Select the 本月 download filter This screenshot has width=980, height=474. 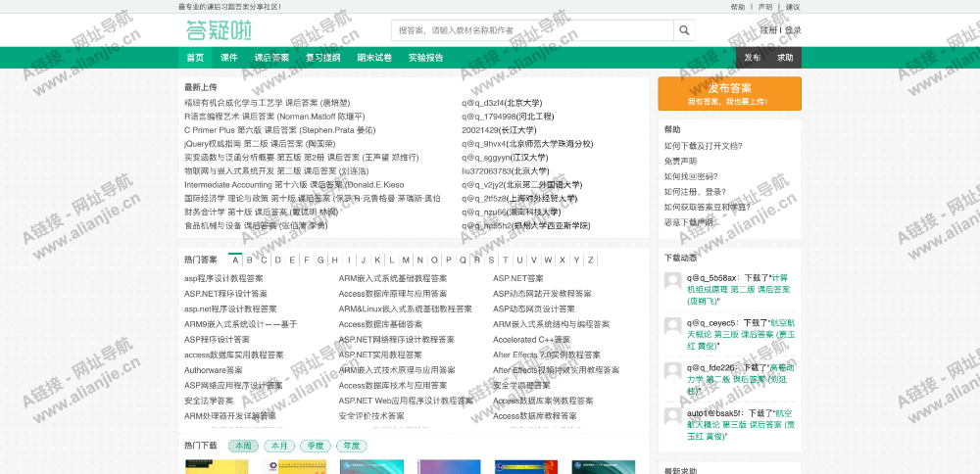click(279, 446)
